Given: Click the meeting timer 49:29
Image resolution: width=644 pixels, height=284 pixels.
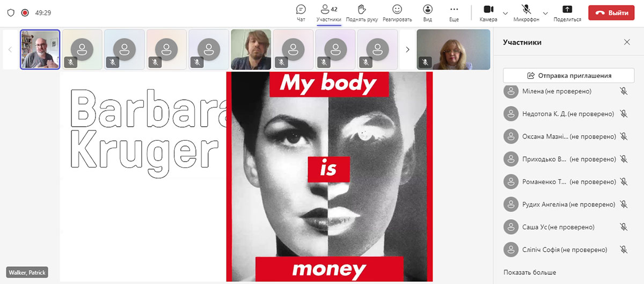Looking at the screenshot, I should pos(43,12).
